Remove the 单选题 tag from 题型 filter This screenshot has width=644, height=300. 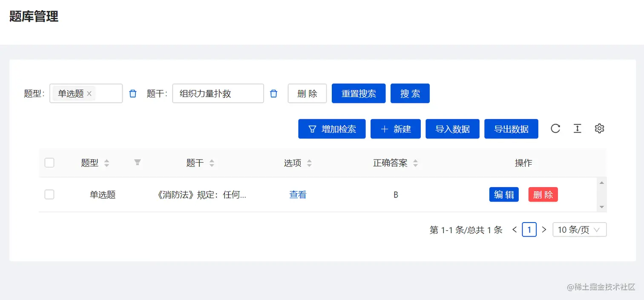89,94
